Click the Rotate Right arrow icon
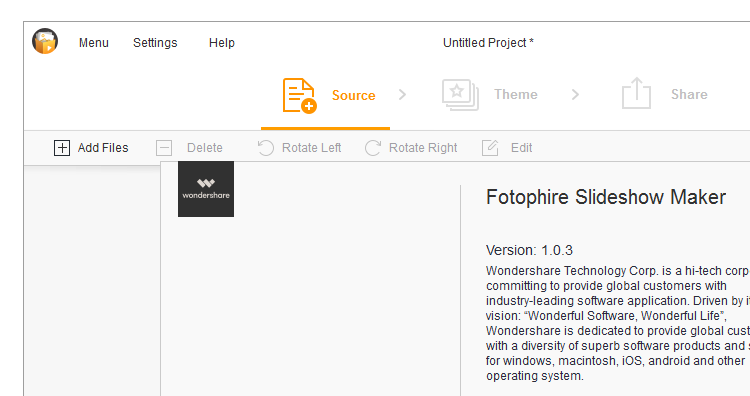750x396 pixels. (373, 148)
